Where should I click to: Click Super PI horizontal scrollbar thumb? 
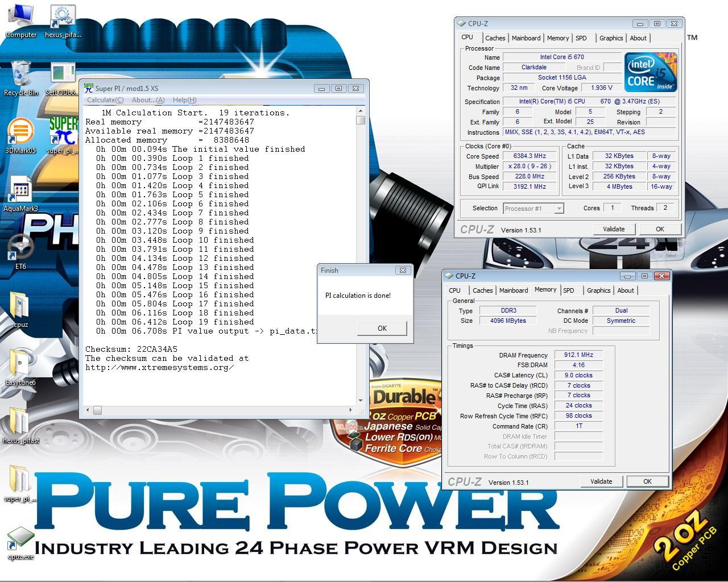coord(97,410)
